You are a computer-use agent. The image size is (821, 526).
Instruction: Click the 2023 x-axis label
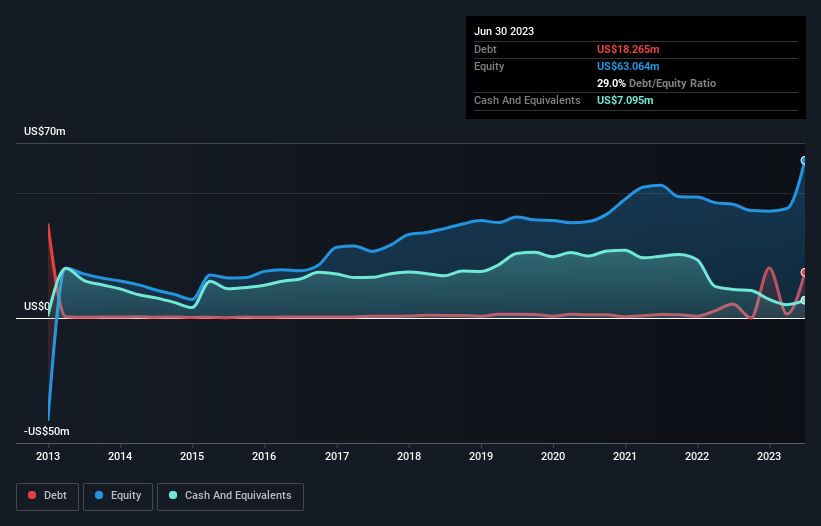769,456
